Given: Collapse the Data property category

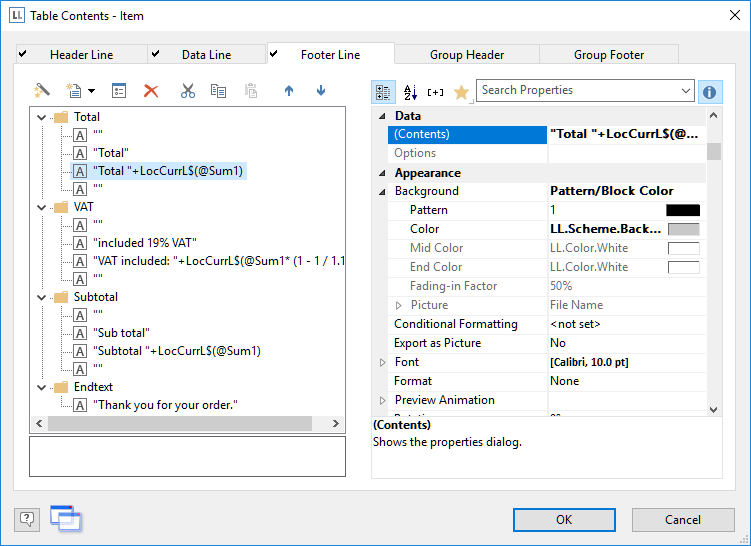Looking at the screenshot, I should (382, 116).
